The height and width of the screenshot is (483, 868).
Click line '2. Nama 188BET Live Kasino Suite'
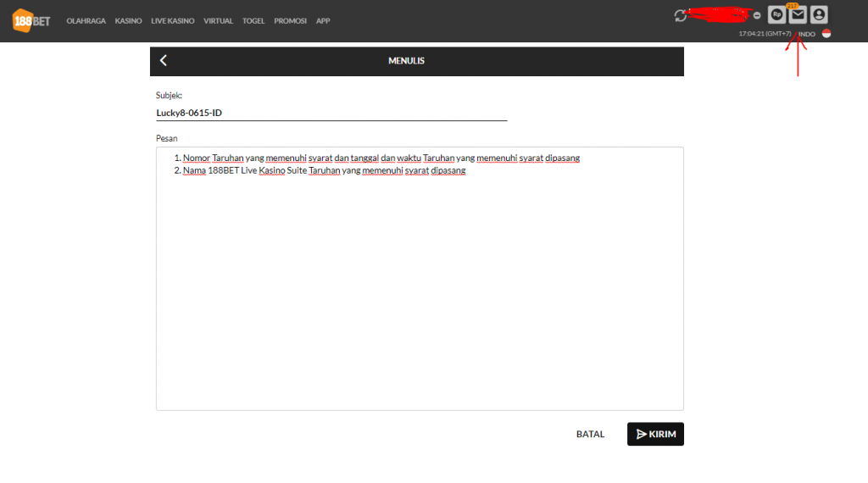coord(320,170)
